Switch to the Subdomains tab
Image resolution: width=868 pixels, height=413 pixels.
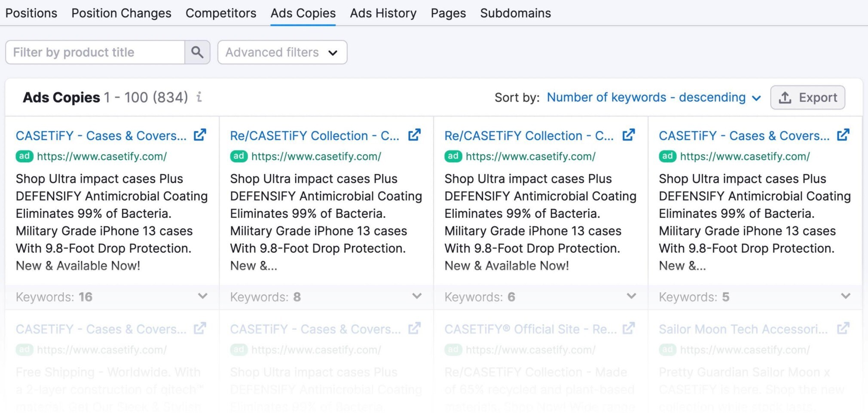[x=515, y=13]
